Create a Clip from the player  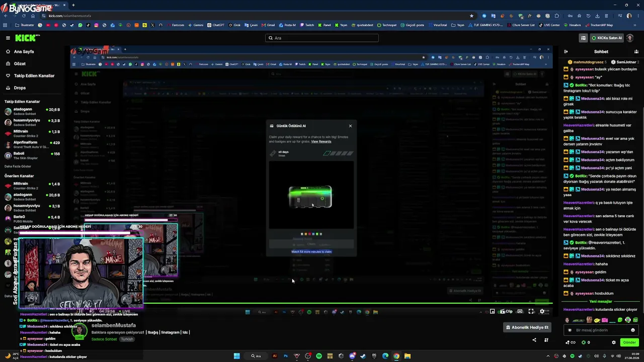click(506, 312)
